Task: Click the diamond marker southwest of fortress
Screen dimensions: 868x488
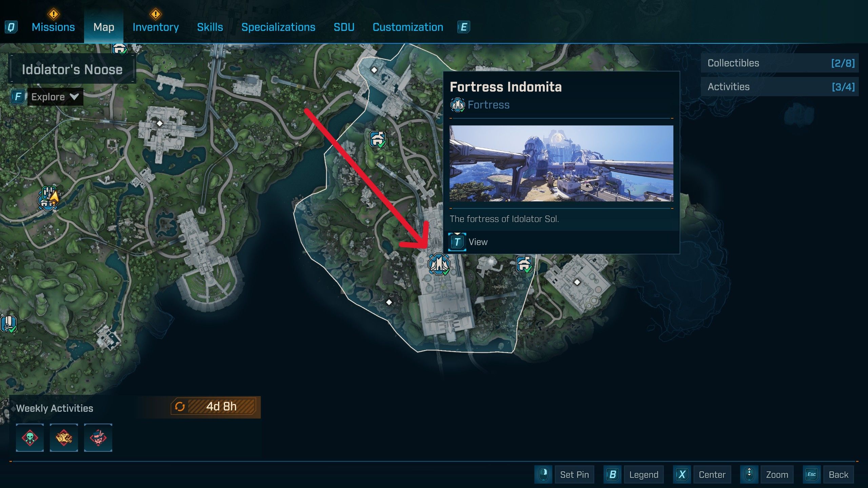Action: coord(389,302)
